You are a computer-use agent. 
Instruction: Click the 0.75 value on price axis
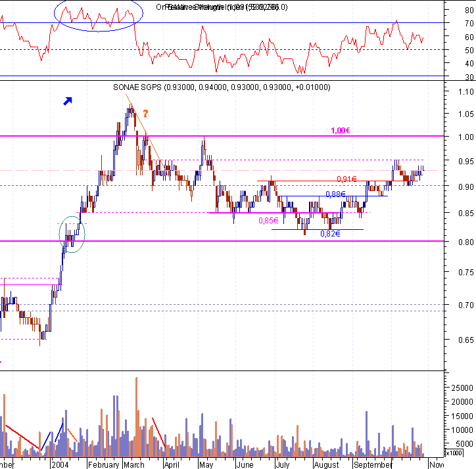click(x=466, y=273)
